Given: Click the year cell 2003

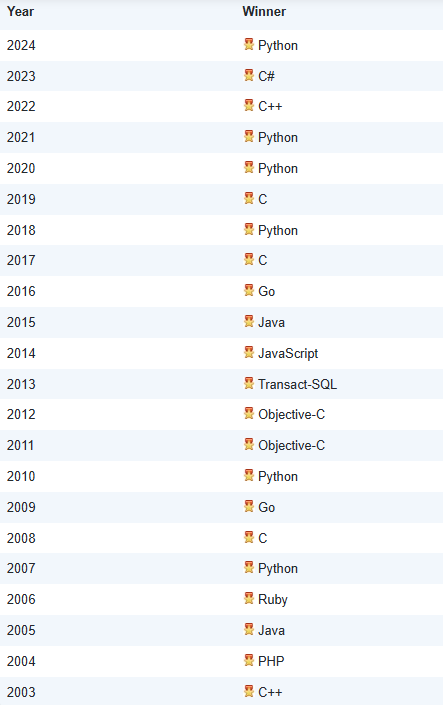Looking at the screenshot, I should (21, 692).
